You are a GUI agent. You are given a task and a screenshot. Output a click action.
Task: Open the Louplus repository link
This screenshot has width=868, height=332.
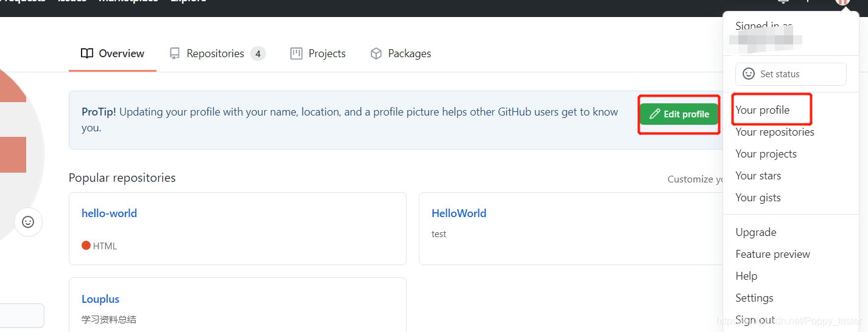coord(100,299)
